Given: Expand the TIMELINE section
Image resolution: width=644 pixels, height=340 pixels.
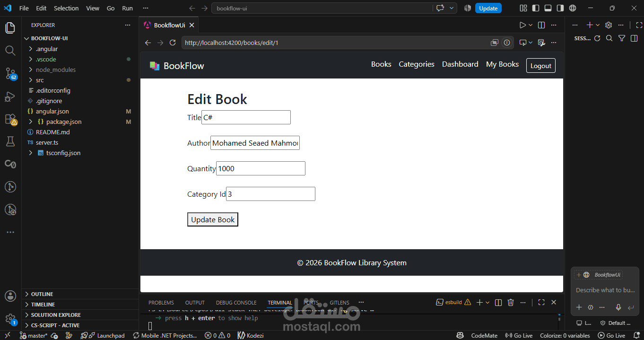Looking at the screenshot, I should pos(26,305).
